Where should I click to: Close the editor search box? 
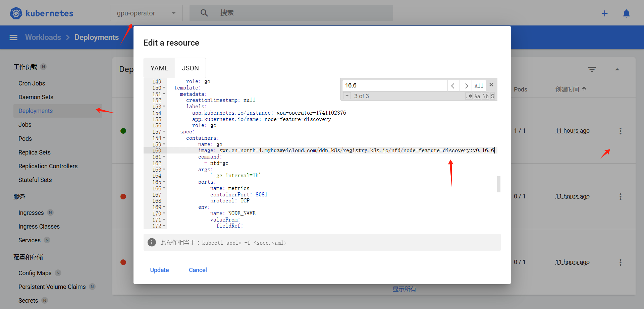(491, 85)
